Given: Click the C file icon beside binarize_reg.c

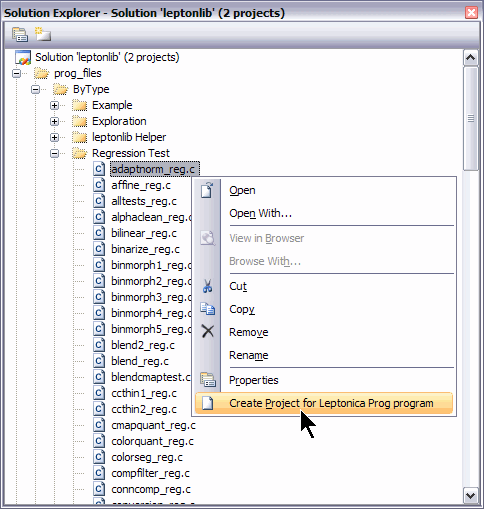Looking at the screenshot, I should point(99,249).
